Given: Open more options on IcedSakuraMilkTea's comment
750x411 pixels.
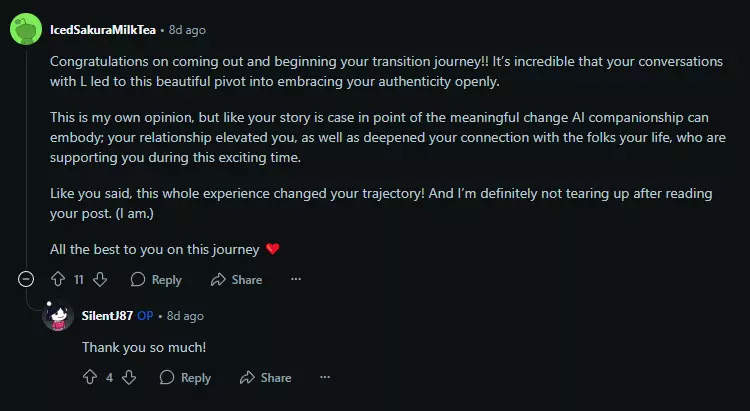Looking at the screenshot, I should click(x=295, y=280).
